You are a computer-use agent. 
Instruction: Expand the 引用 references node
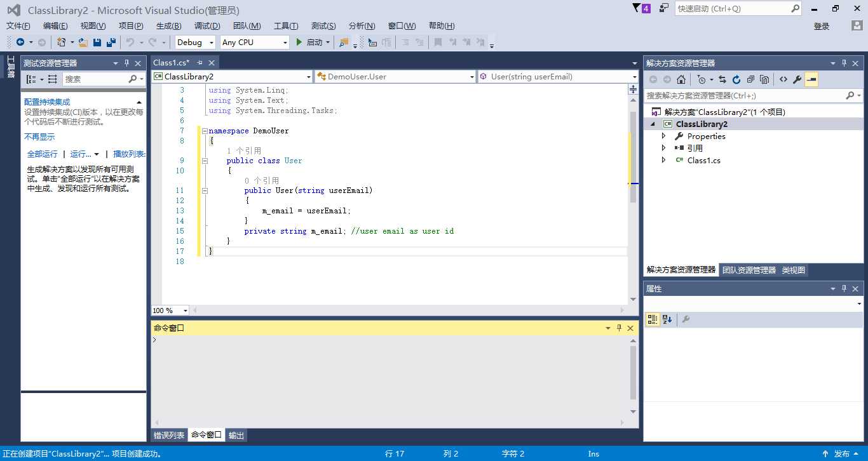click(664, 148)
